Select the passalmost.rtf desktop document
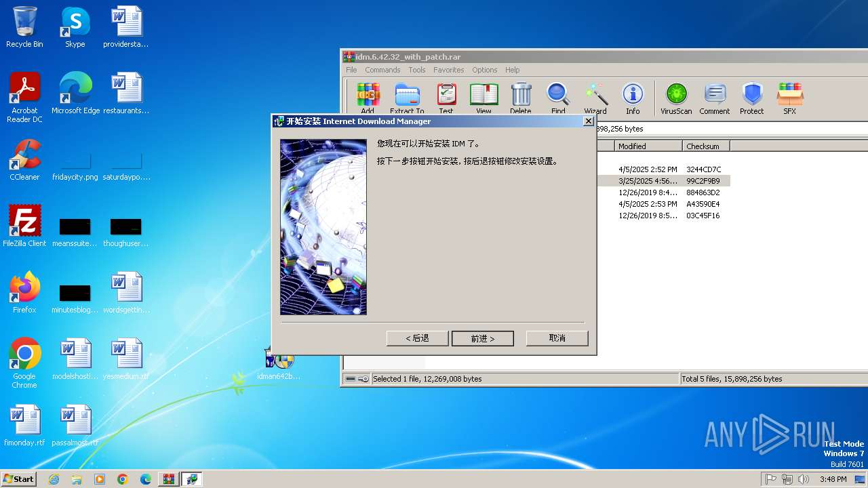Image resolution: width=868 pixels, height=488 pixels. click(75, 426)
